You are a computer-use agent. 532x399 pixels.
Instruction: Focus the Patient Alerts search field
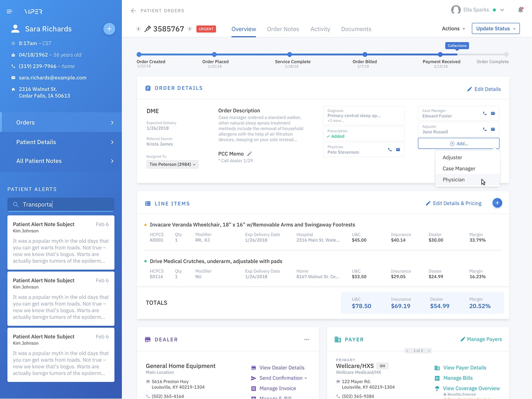pyautogui.click(x=61, y=204)
